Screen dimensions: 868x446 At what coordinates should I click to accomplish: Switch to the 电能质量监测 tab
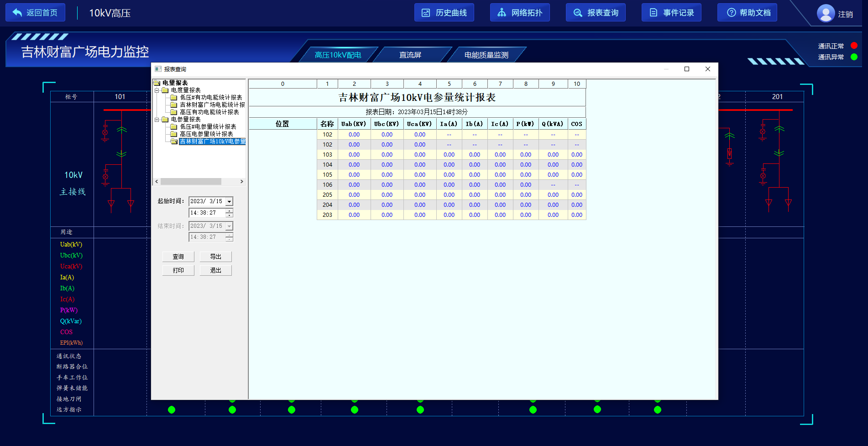click(x=486, y=55)
